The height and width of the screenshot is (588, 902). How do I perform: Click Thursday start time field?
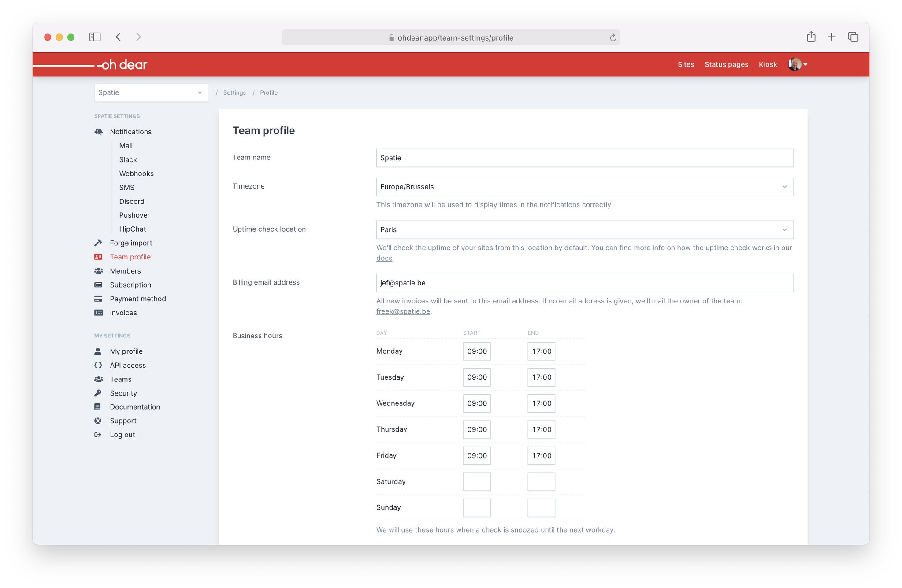[x=477, y=429]
